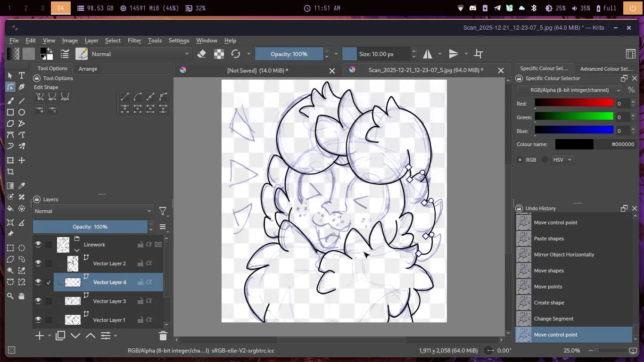The image size is (644, 362).
Task: Click the Red colour channel slider
Action: tap(574, 103)
